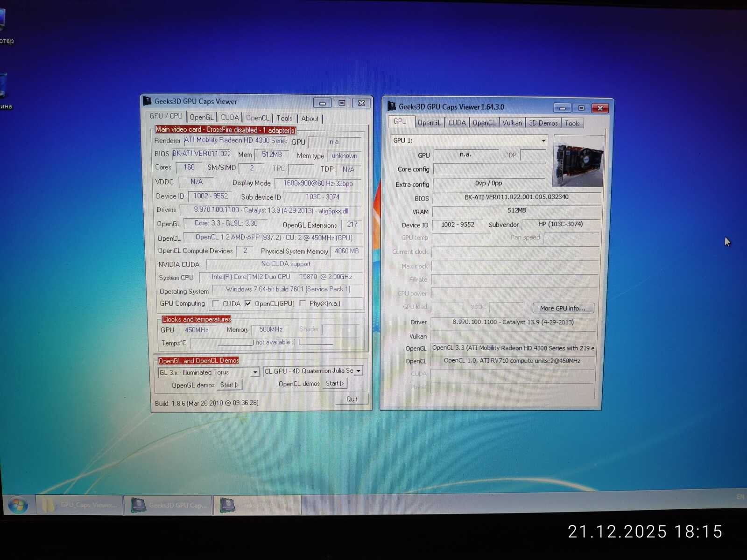
Task: Untick the OpenCL(GPU) checkbox
Action: 248,303
